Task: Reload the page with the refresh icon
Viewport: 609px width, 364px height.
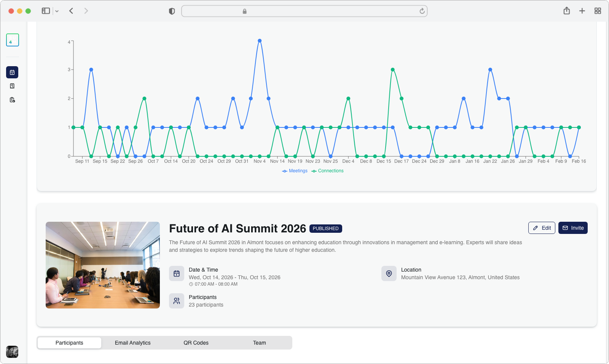Action: click(422, 11)
